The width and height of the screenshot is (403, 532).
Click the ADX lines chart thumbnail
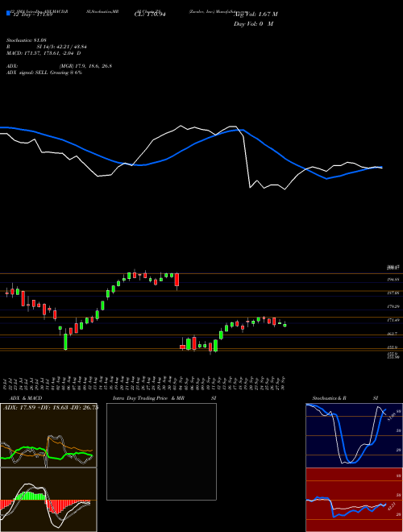[x=48, y=435]
